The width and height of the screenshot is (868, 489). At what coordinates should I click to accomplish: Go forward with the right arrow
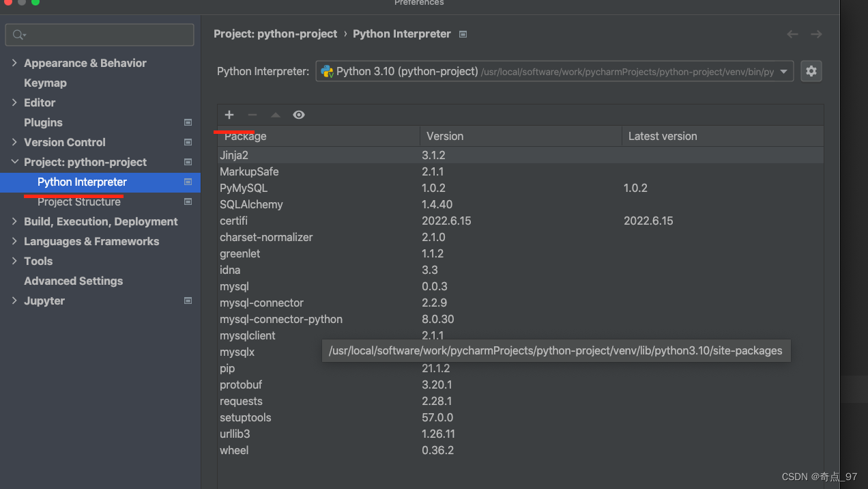click(x=816, y=34)
